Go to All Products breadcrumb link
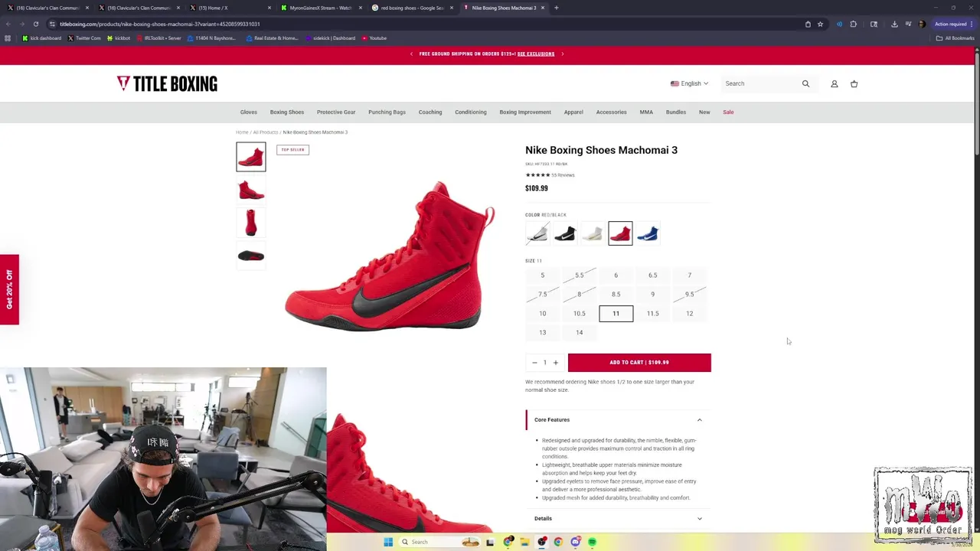This screenshot has width=980, height=551. tap(266, 132)
